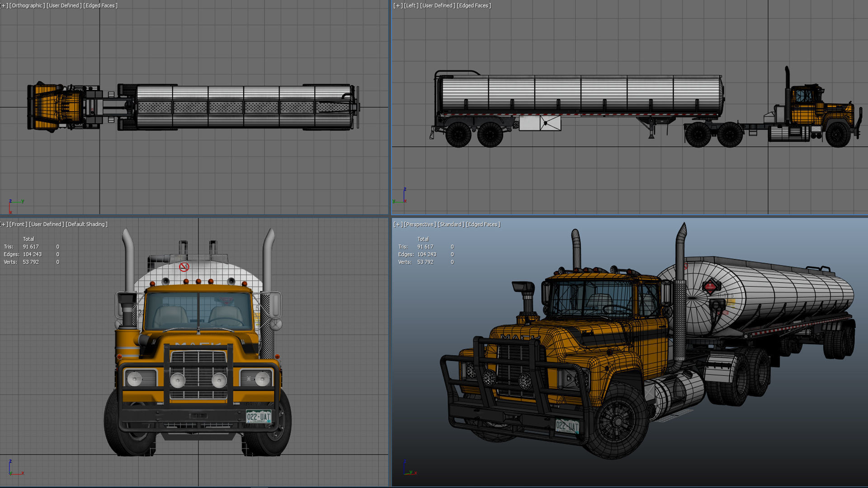The width and height of the screenshot is (868, 488).
Task: Click the [+] menu in the Perspective viewport
Action: tap(398, 224)
